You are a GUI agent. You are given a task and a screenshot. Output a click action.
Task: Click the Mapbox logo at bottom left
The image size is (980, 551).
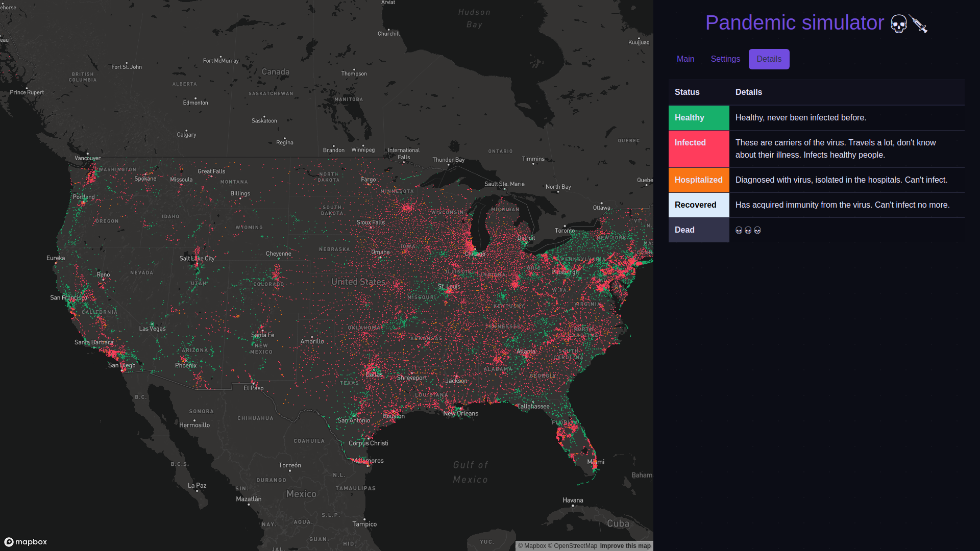(26, 542)
